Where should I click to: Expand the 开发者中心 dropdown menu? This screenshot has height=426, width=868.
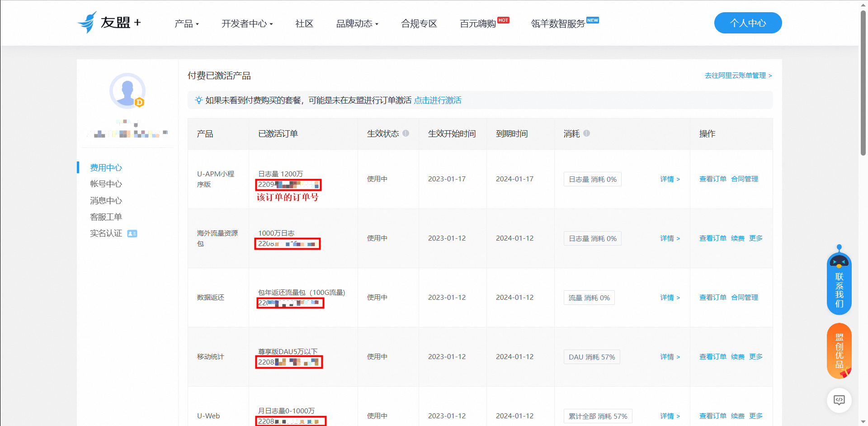[247, 24]
